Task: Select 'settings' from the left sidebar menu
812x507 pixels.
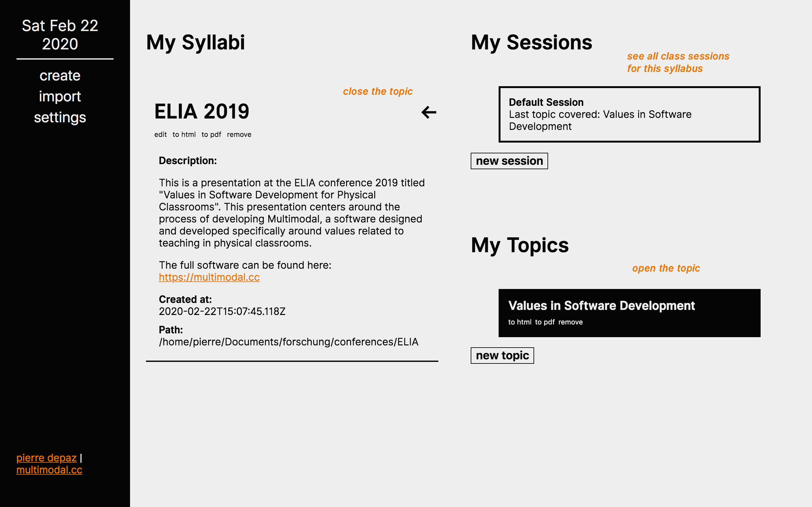Action: pyautogui.click(x=59, y=117)
